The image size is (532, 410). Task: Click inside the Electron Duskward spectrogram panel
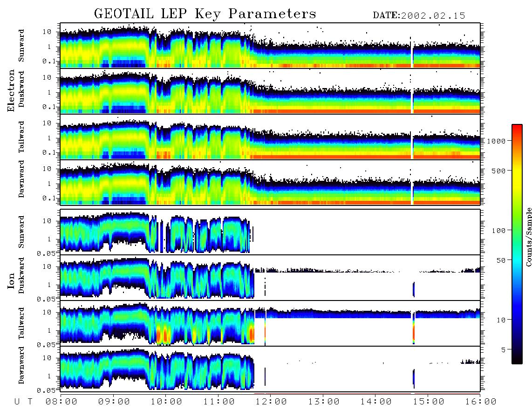270,91
